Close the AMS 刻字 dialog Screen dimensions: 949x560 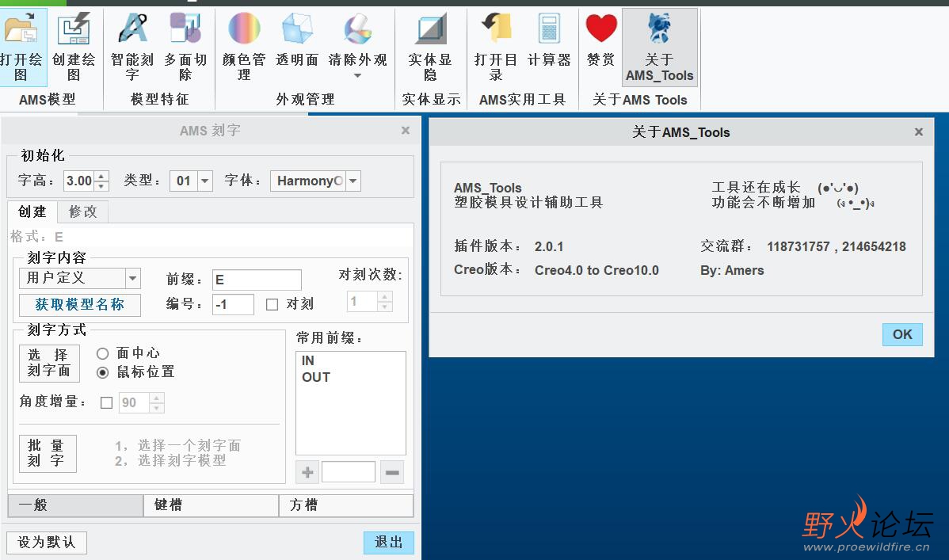tap(406, 130)
